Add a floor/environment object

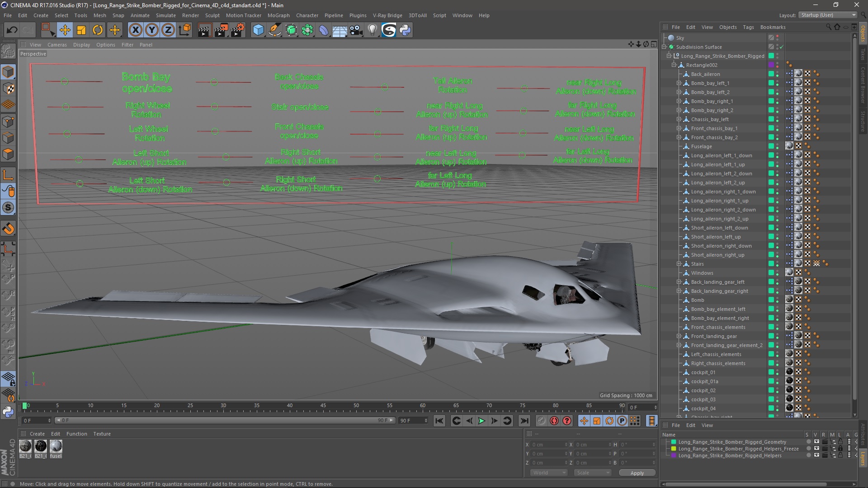[340, 30]
